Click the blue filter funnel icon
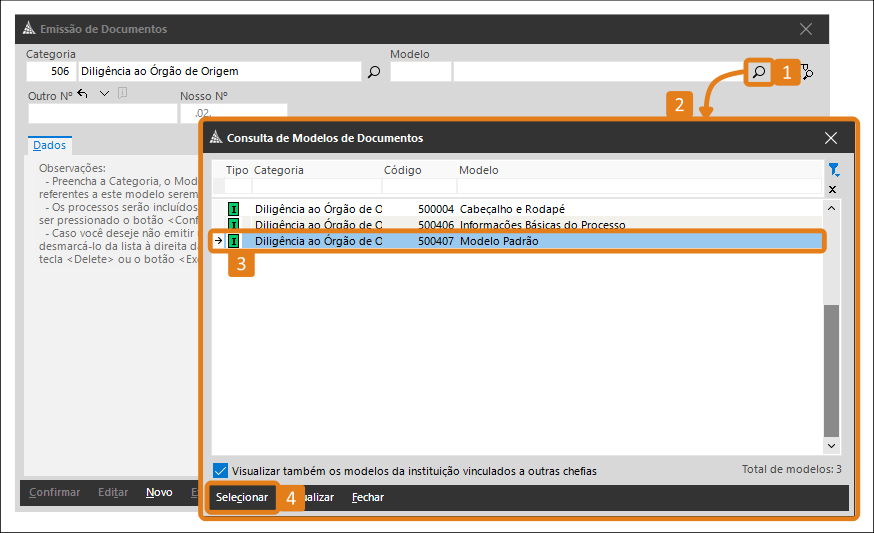Image resolution: width=874 pixels, height=533 pixels. [x=833, y=169]
